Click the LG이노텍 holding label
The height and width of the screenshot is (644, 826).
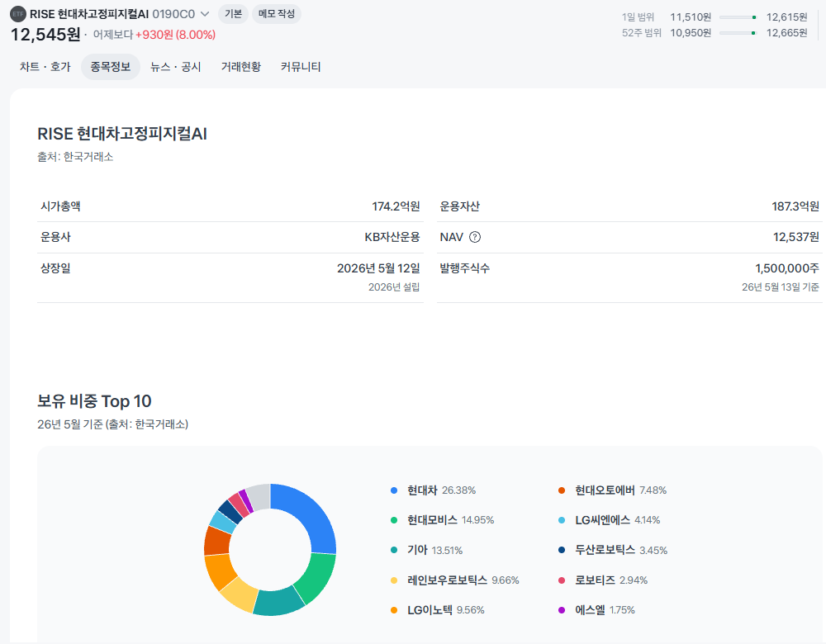430,610
